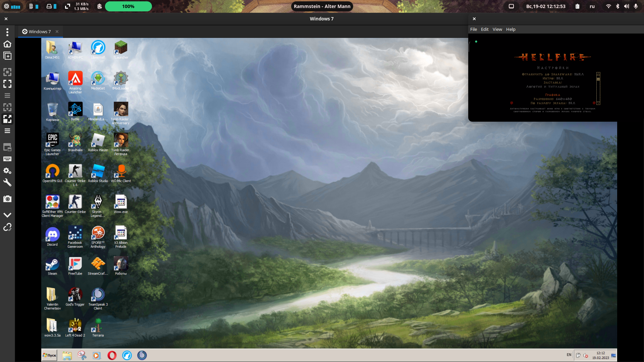
Task: Collapse toolbar with the down chevron
Action: pyautogui.click(x=7, y=215)
